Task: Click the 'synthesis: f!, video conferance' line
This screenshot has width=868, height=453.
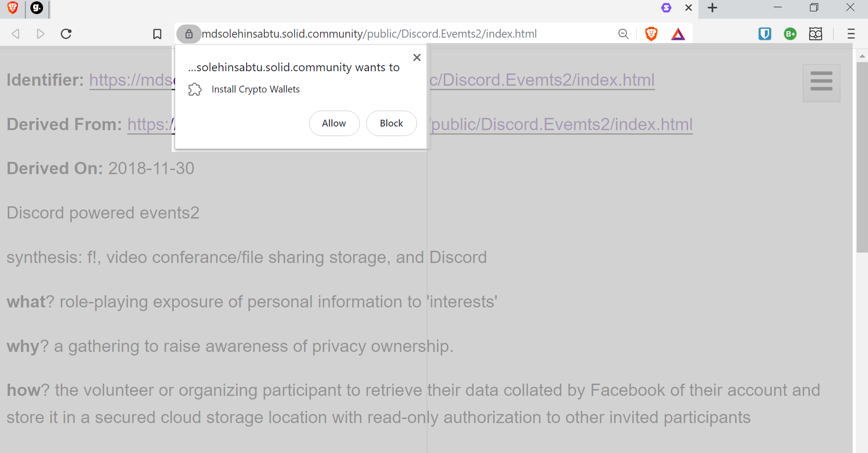Action: (247, 258)
